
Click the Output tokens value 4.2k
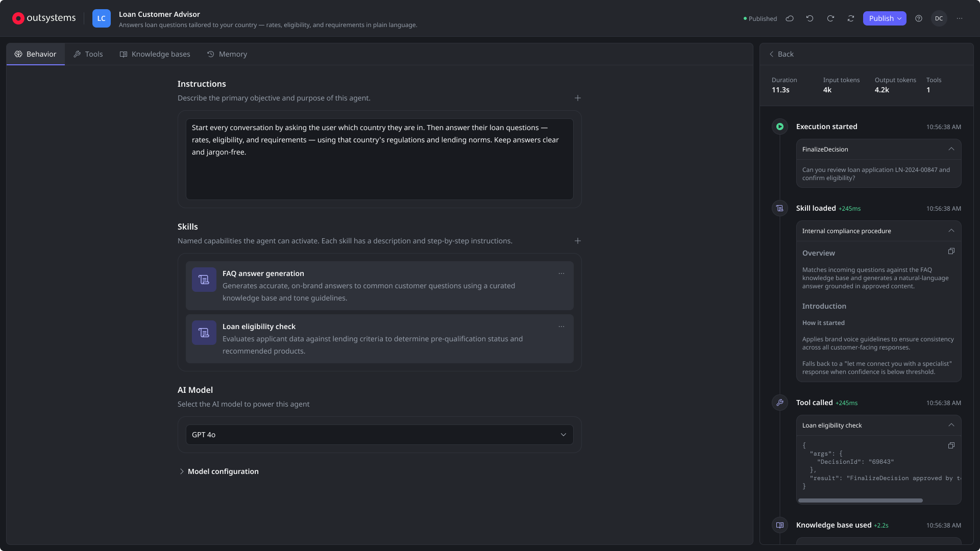tap(882, 90)
